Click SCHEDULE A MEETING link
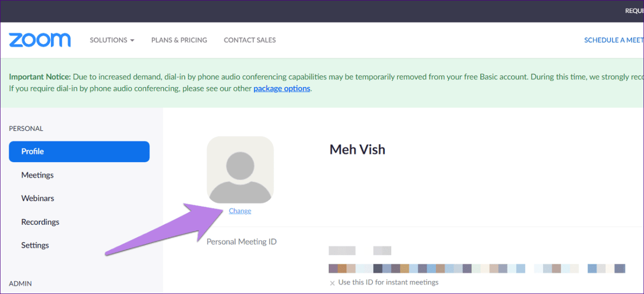The width and height of the screenshot is (644, 294). 614,40
